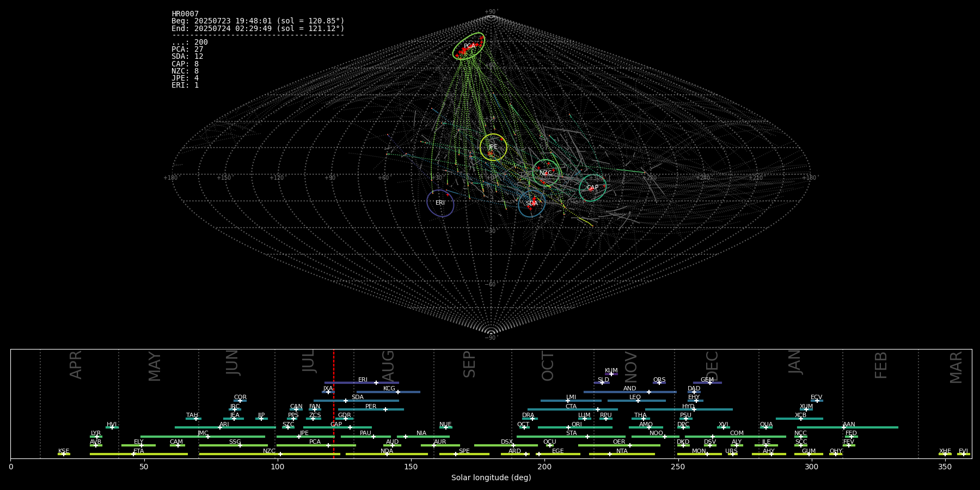
Task: Select the PER shower bar in the timeline
Action: pos(371,409)
